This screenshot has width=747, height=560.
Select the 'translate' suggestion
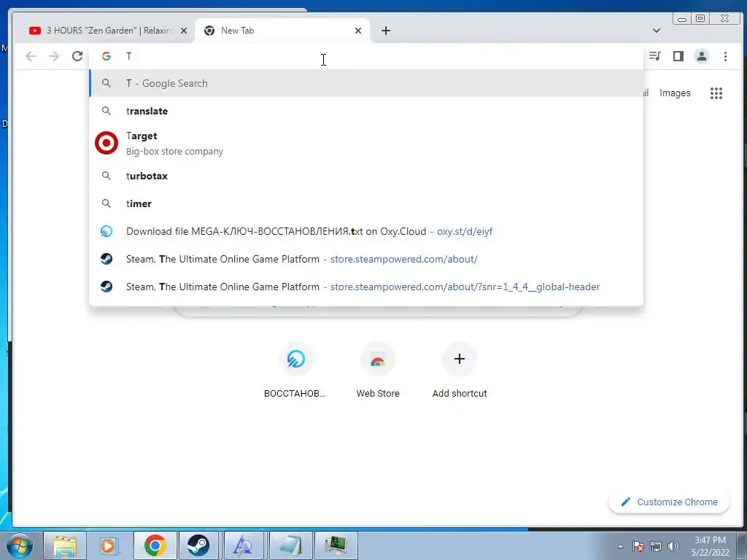click(366, 111)
